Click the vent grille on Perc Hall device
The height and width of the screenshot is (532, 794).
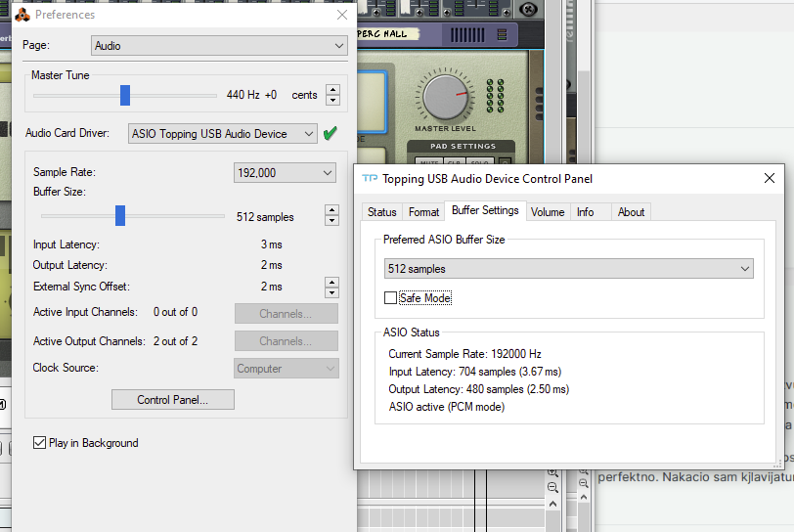point(467,35)
